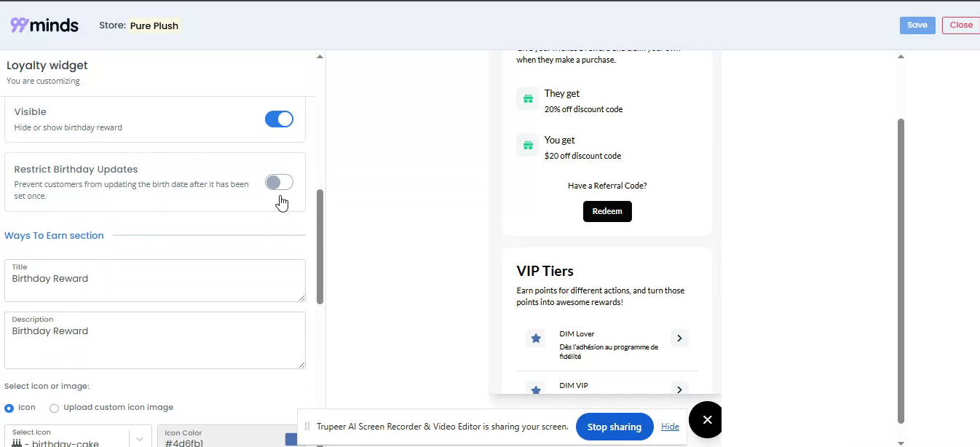Click the round black X button

click(706, 419)
